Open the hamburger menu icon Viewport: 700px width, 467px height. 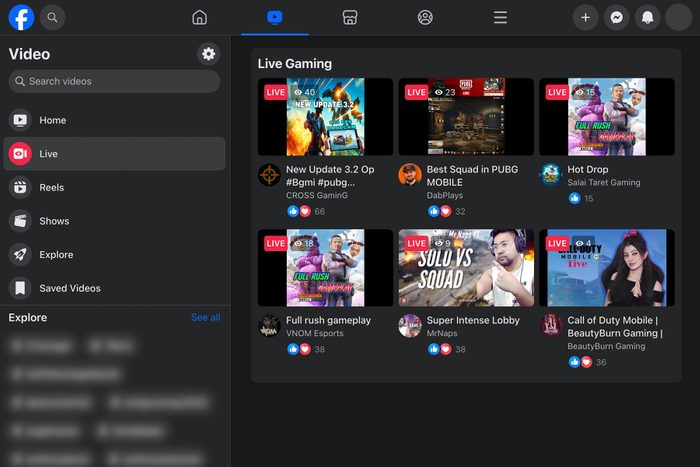point(500,17)
